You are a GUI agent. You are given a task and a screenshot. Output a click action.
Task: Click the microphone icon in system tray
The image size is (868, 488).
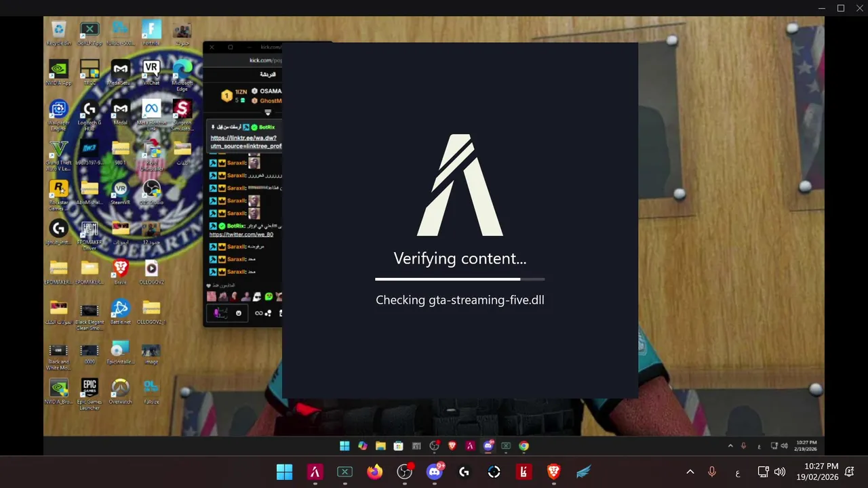pyautogui.click(x=712, y=472)
